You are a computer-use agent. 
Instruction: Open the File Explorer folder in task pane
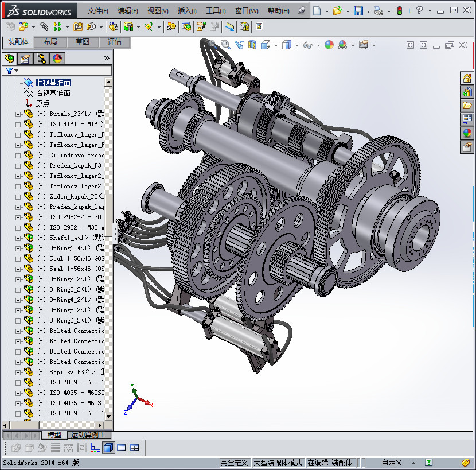pos(467,106)
